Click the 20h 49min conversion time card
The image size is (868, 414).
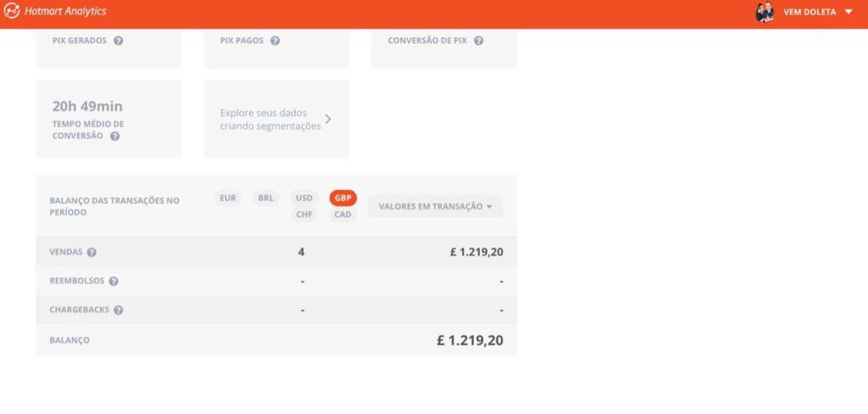pos(108,119)
